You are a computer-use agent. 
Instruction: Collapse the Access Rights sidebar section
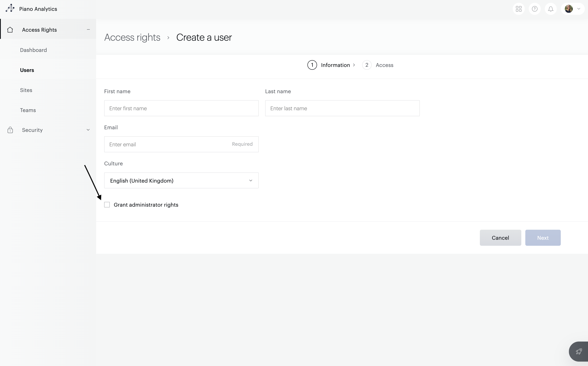pyautogui.click(x=88, y=29)
